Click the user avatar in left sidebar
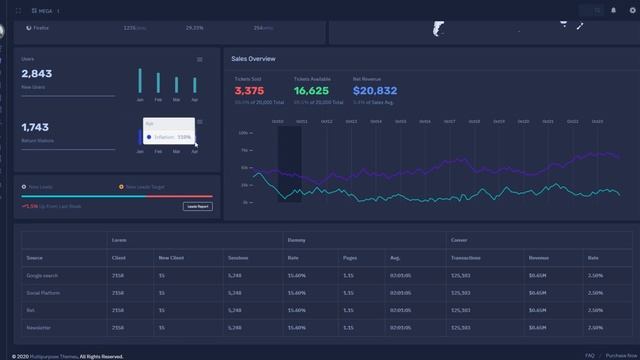 tap(2, 32)
